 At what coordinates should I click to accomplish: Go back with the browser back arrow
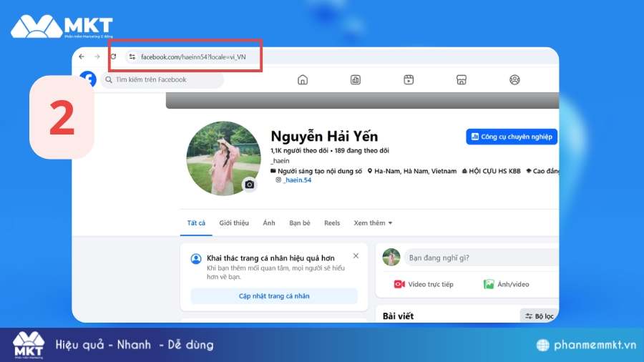coord(82,57)
